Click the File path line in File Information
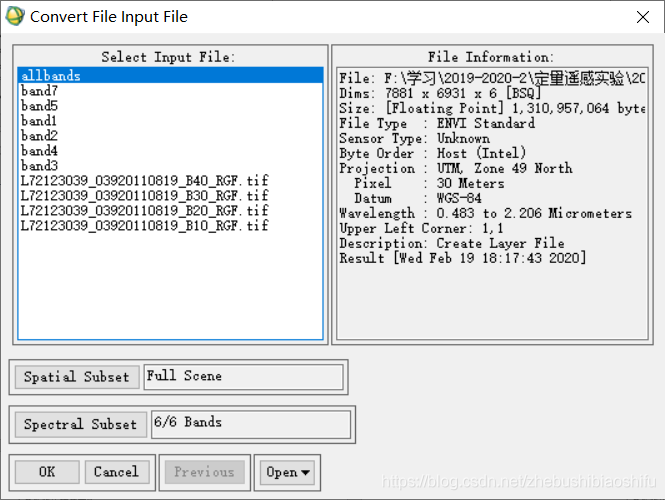Viewport: 665px width, 500px height. pos(492,78)
